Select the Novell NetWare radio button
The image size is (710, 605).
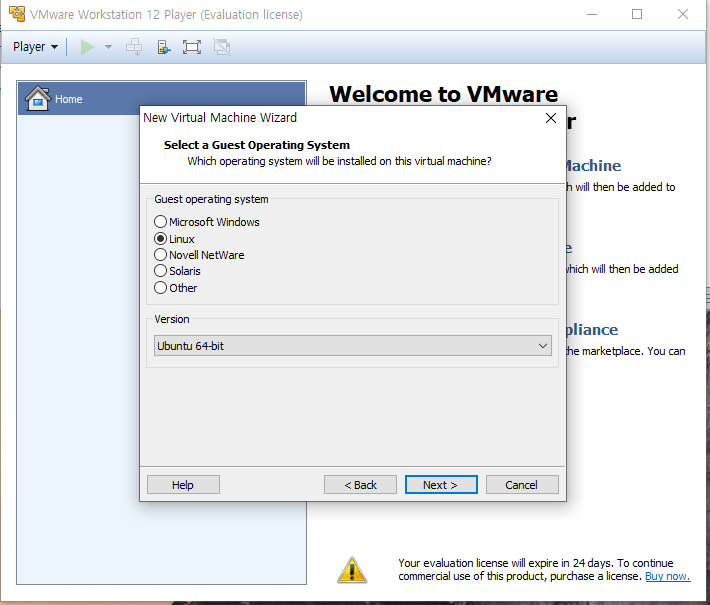click(x=160, y=254)
